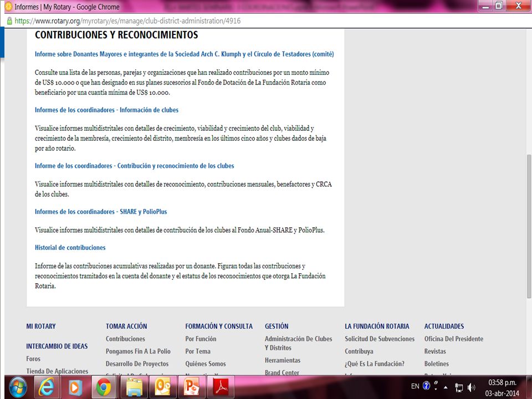The width and height of the screenshot is (532, 399).
Task: Click CONTRIBUCIONES Y RECONOCIMIENTOS section heading
Action: 116,35
